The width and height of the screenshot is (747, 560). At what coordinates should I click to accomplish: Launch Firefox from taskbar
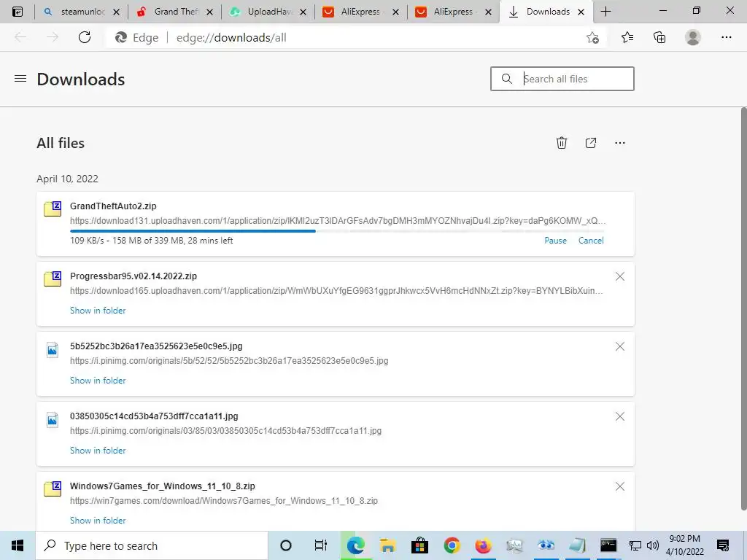[483, 545]
